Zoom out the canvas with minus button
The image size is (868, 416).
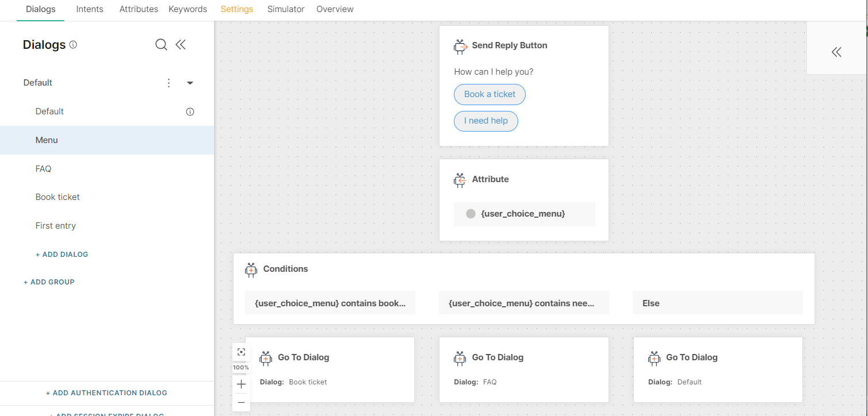click(241, 403)
